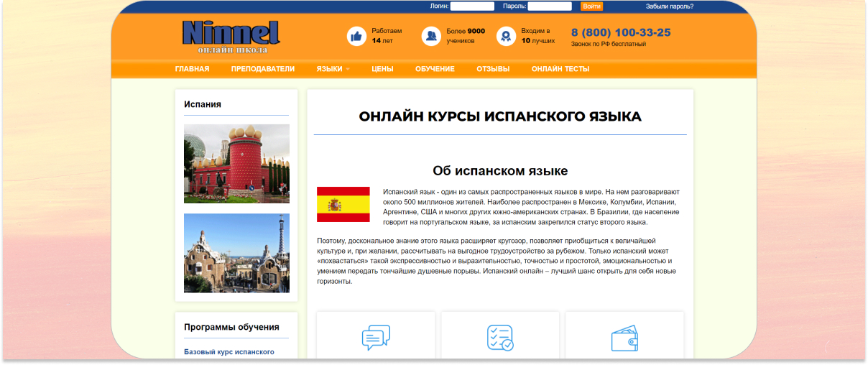Click the Nimnel school logo
Screen dimensions: 868x365
coord(231,36)
